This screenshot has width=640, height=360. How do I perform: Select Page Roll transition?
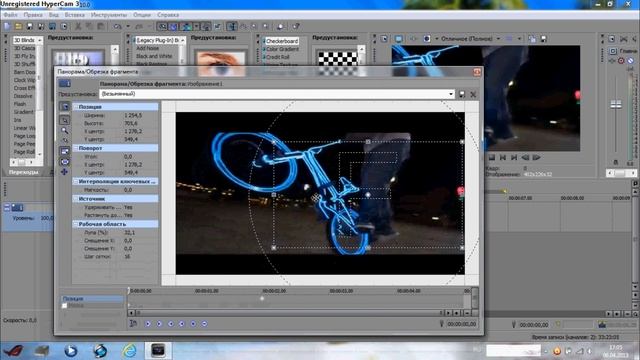24,152
